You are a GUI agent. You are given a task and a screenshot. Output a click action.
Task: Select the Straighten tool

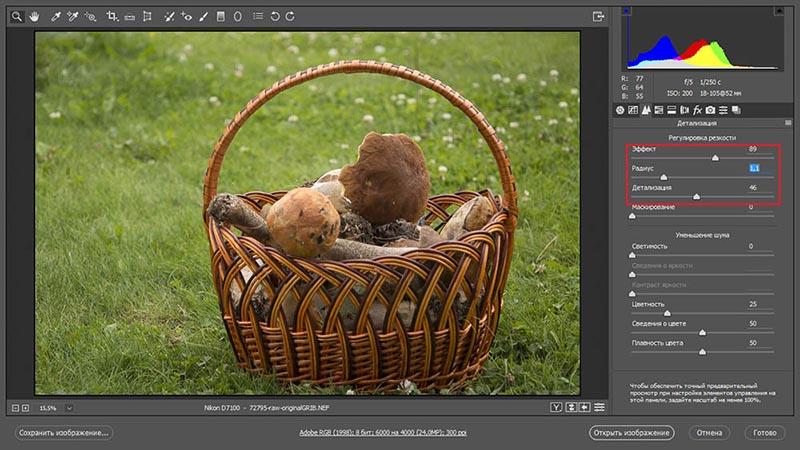click(x=130, y=17)
